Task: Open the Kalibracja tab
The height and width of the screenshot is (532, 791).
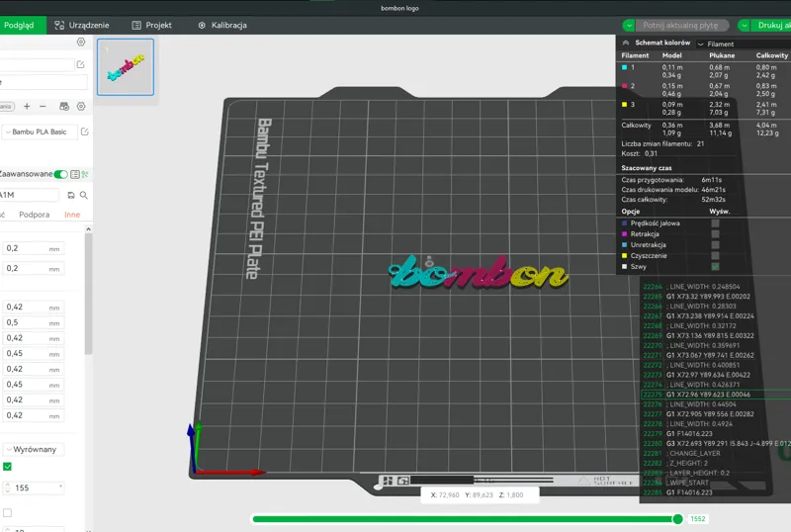Action: 222,26
